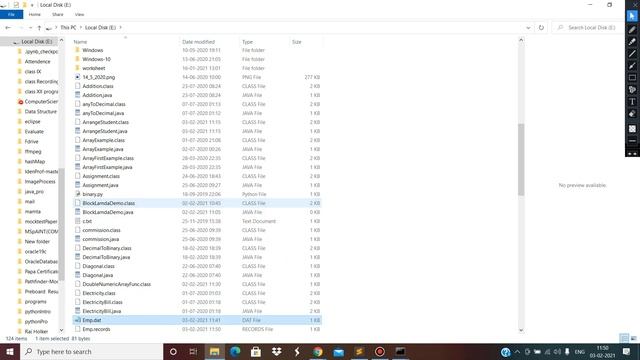Open the recent locations dropdown arrow
Viewport: 640px width, 360px height.
pyautogui.click(x=30, y=27)
